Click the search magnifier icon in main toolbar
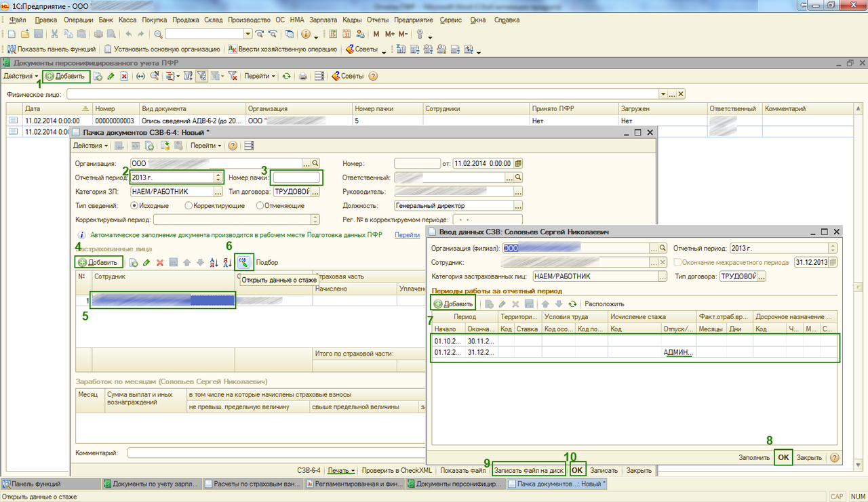The image size is (868, 502). [158, 34]
